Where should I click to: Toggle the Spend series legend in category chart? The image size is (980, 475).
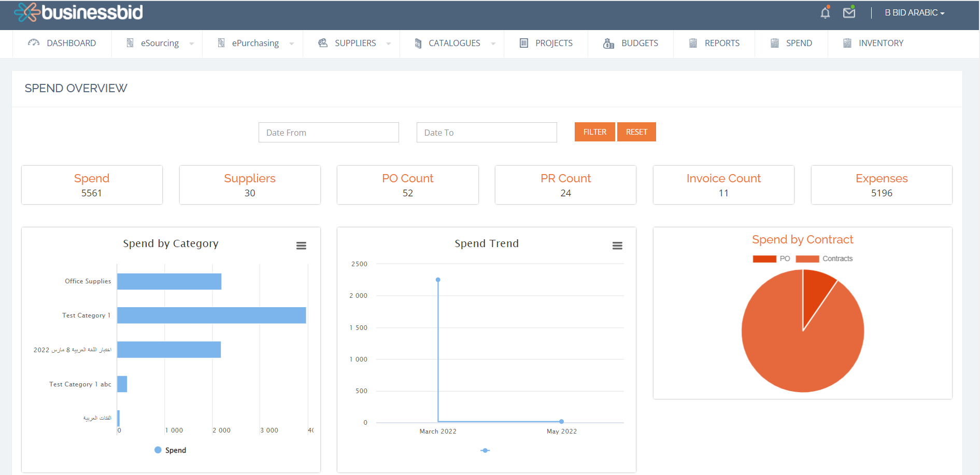click(x=171, y=450)
